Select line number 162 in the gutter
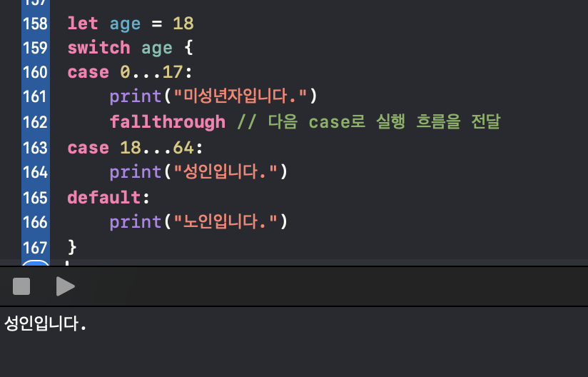Image resolution: width=588 pixels, height=377 pixels. pos(35,122)
